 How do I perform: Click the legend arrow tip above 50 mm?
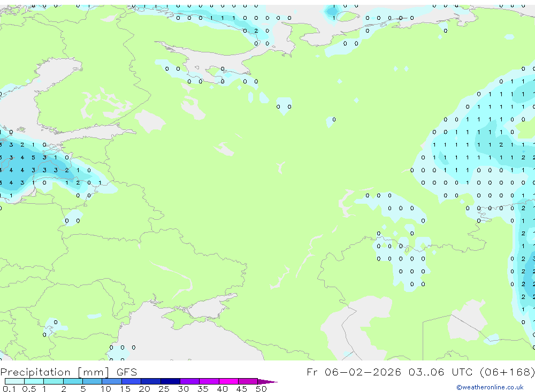268,382
